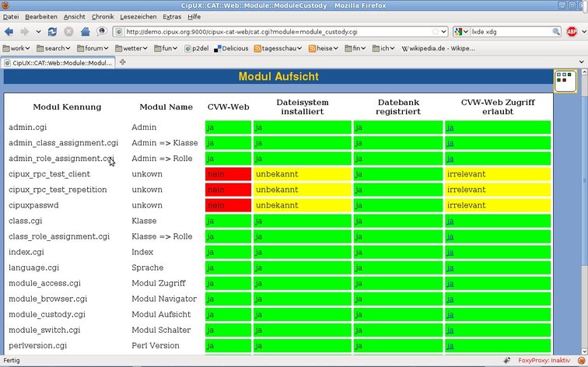Expand the fin bookmarks folder
The width and height of the screenshot is (588, 367).
[355, 48]
